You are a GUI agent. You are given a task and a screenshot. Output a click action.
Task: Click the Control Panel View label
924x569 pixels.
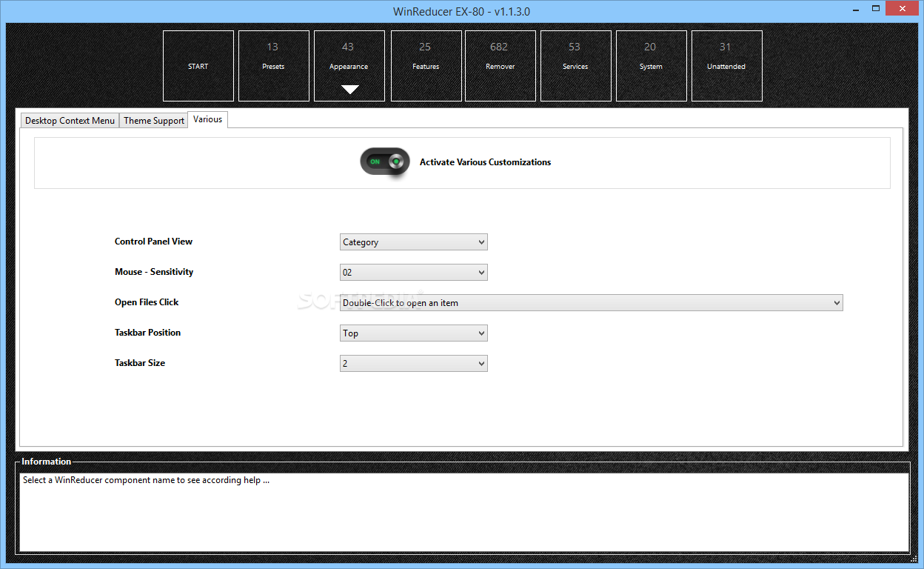tap(153, 242)
